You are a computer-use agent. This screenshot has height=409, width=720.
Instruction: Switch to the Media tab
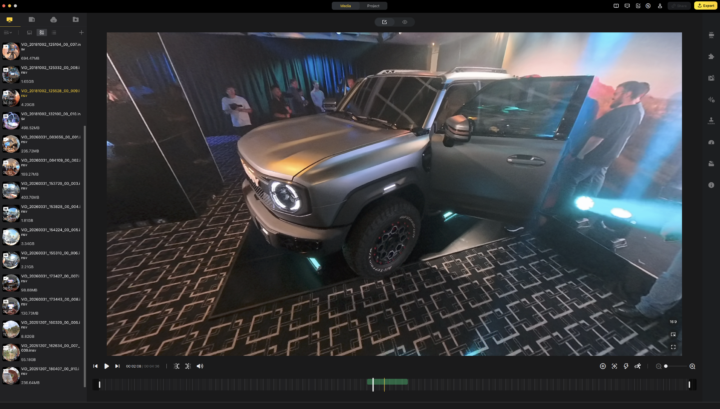(346, 6)
